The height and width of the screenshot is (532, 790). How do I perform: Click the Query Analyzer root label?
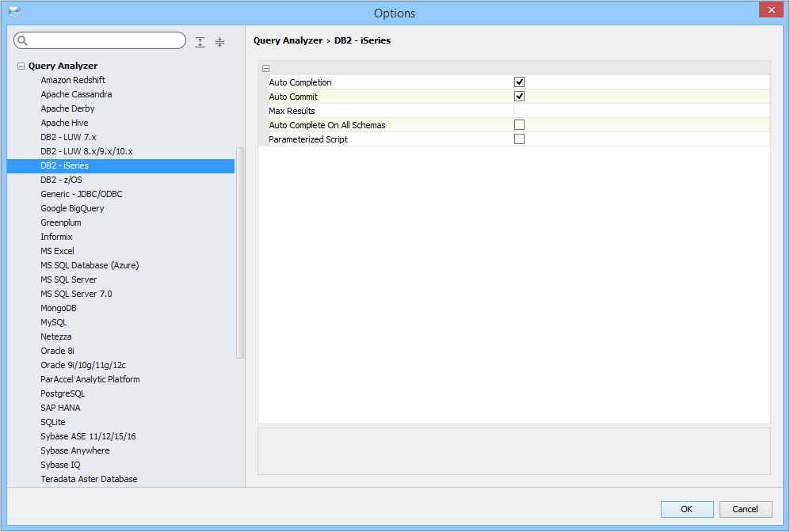click(x=63, y=66)
